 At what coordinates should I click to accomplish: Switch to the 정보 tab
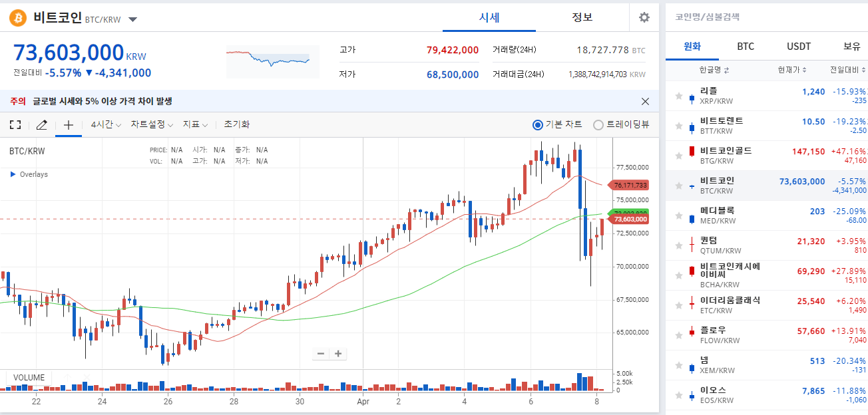[582, 17]
